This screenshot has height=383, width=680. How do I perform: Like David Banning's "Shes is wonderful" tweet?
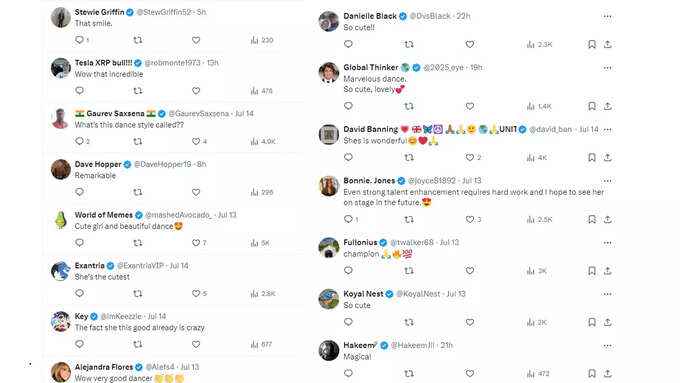pyautogui.click(x=470, y=157)
